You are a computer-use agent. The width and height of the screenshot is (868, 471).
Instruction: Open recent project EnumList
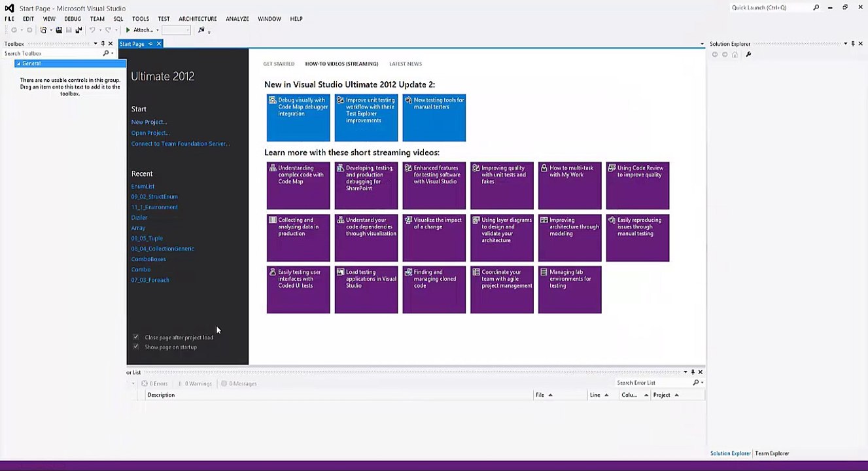tap(143, 186)
